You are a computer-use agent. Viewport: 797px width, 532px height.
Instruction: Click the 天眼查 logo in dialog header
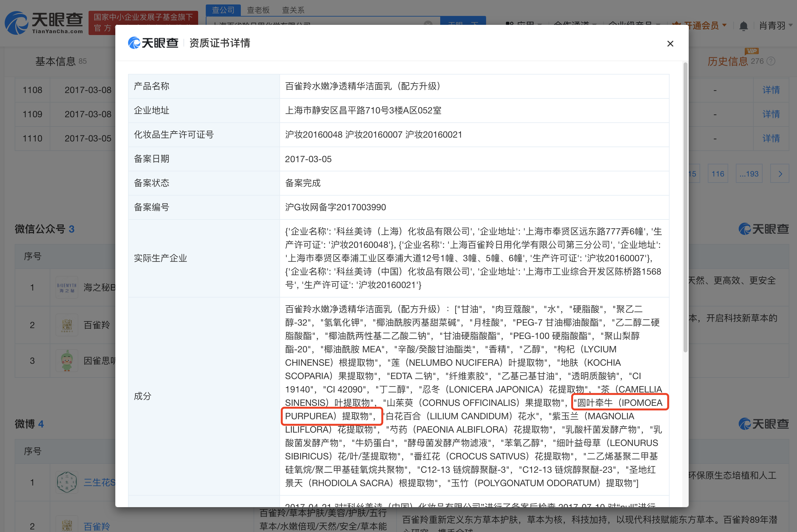[x=153, y=43]
